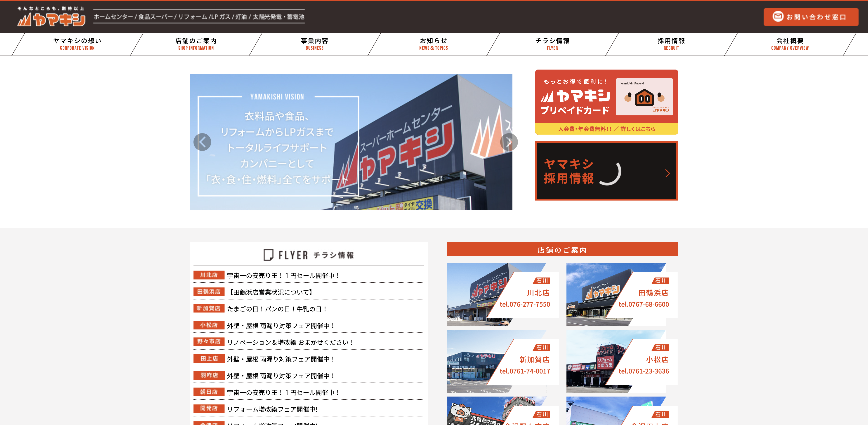Click the header tagline ホームセンター / 食品スーパー
The width and height of the screenshot is (868, 425).
199,16
